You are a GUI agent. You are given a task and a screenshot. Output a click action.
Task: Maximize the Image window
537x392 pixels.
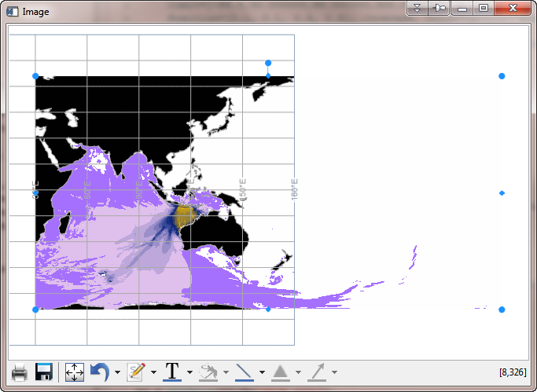point(484,8)
